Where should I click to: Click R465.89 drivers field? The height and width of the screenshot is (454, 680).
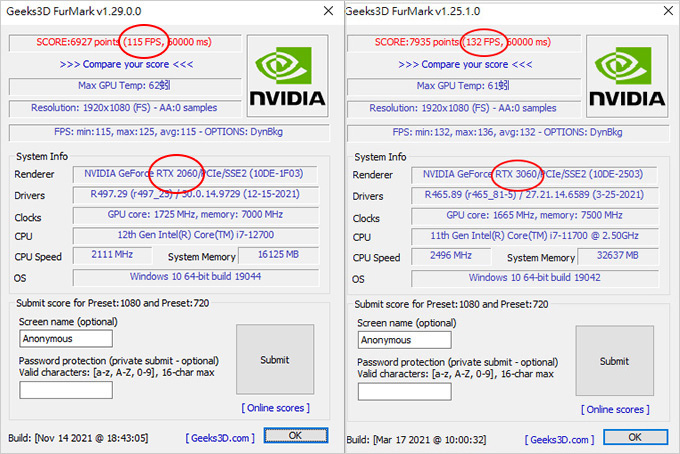[x=534, y=195]
